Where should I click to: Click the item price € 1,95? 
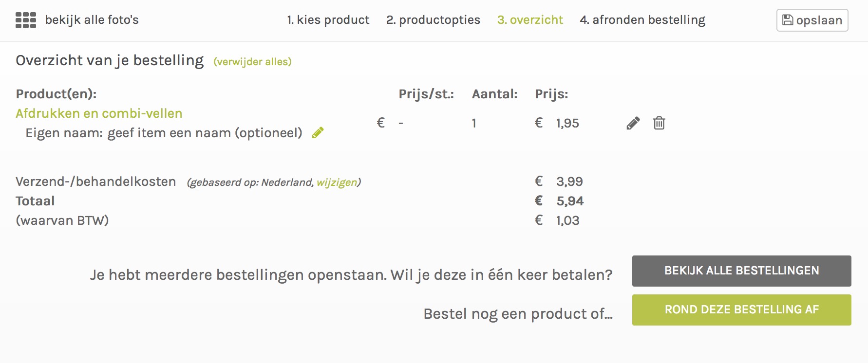click(557, 123)
